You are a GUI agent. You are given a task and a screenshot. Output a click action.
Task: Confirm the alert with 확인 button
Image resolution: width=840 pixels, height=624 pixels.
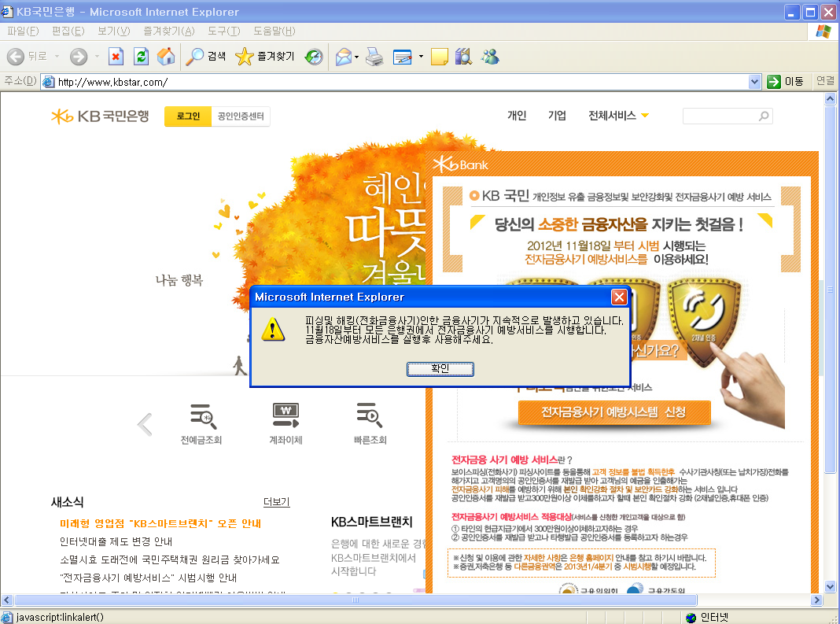pos(440,369)
